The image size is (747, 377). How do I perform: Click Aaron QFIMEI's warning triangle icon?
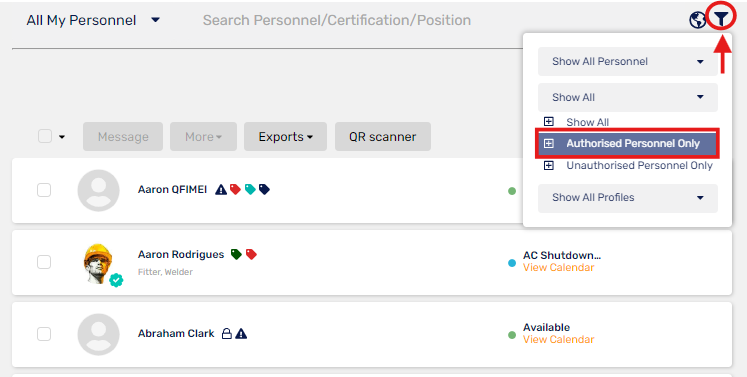coord(221,190)
